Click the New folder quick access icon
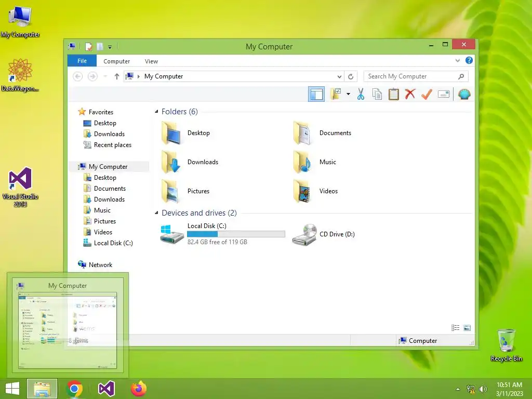This screenshot has height=399, width=532. pyautogui.click(x=100, y=46)
